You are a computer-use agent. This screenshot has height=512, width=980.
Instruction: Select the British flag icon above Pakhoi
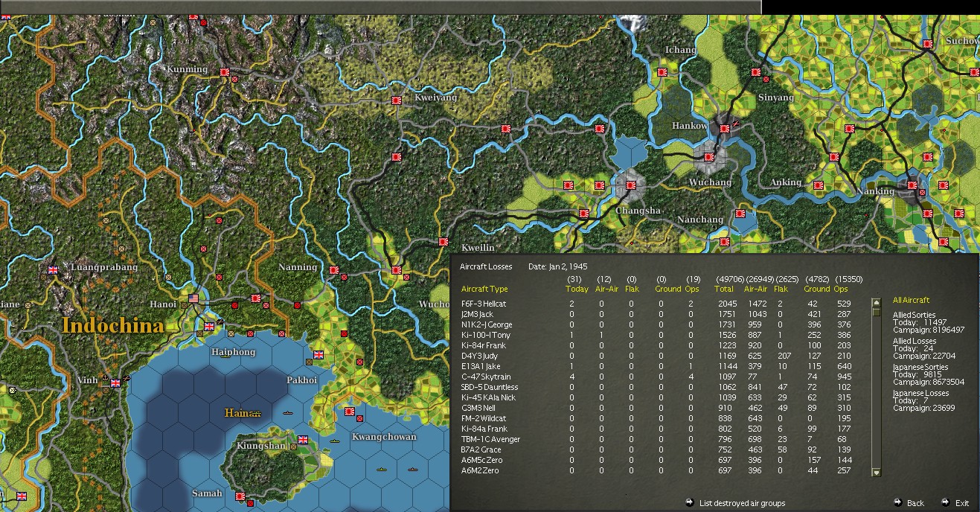coord(318,354)
